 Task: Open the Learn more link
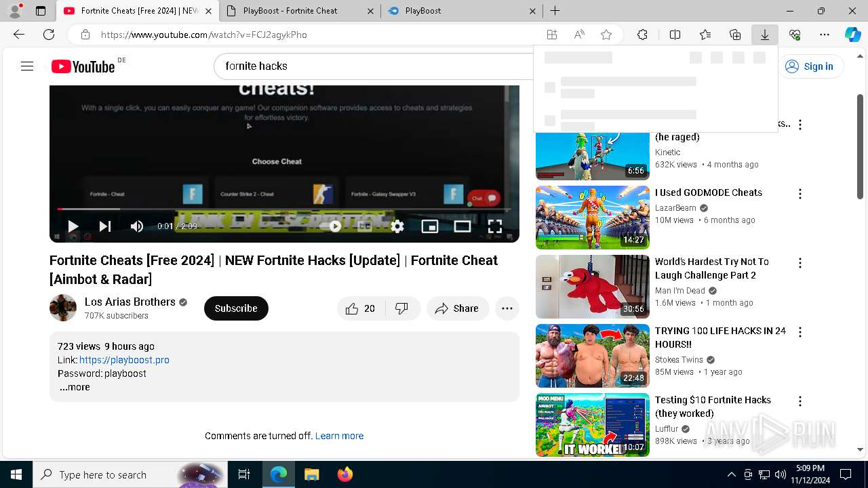[339, 436]
